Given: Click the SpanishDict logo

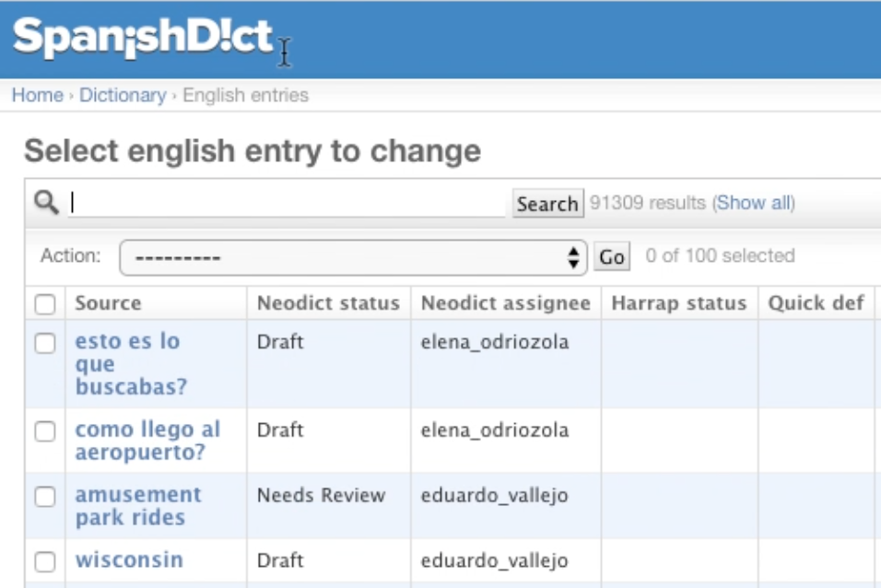Looking at the screenshot, I should point(143,37).
